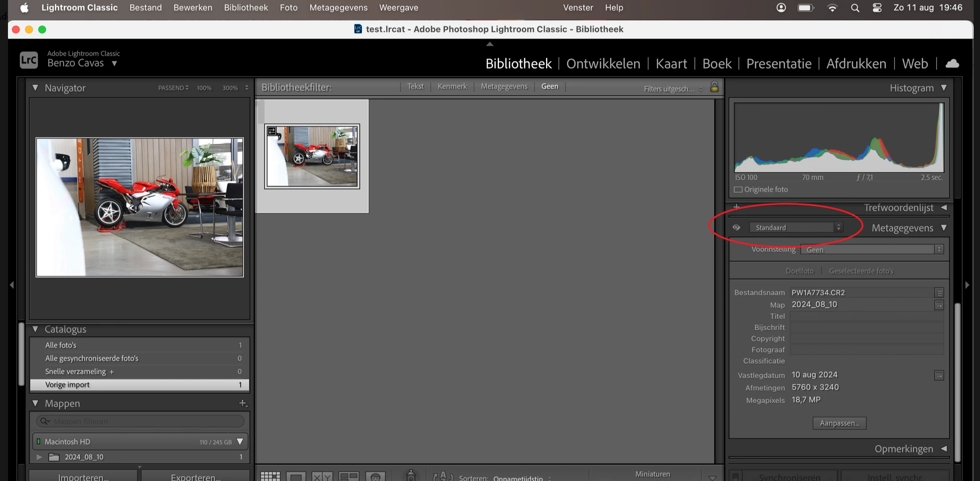
Task: Enable the Originele foto checkbox
Action: click(738, 189)
